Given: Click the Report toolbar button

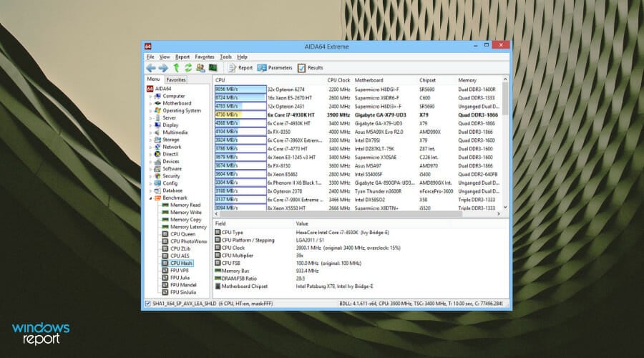Looking at the screenshot, I should coord(240,68).
